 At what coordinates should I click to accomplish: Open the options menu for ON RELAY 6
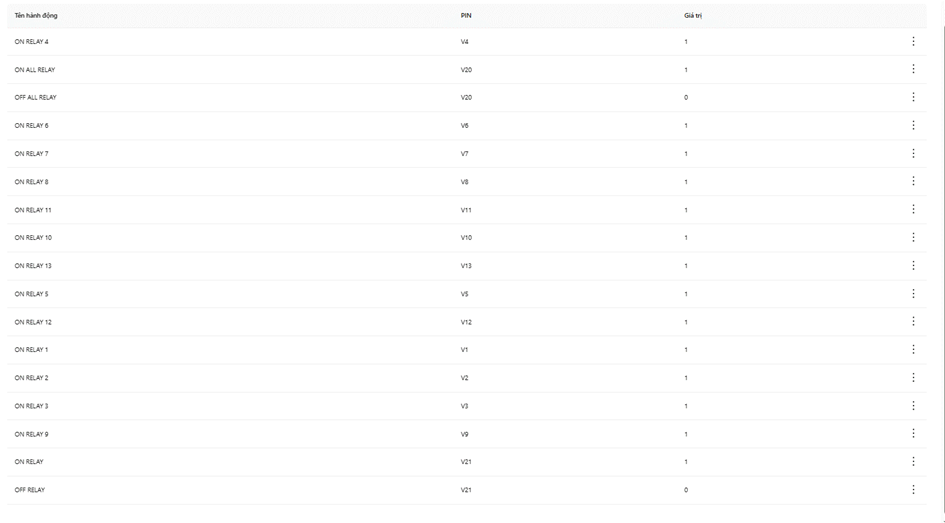pyautogui.click(x=913, y=125)
